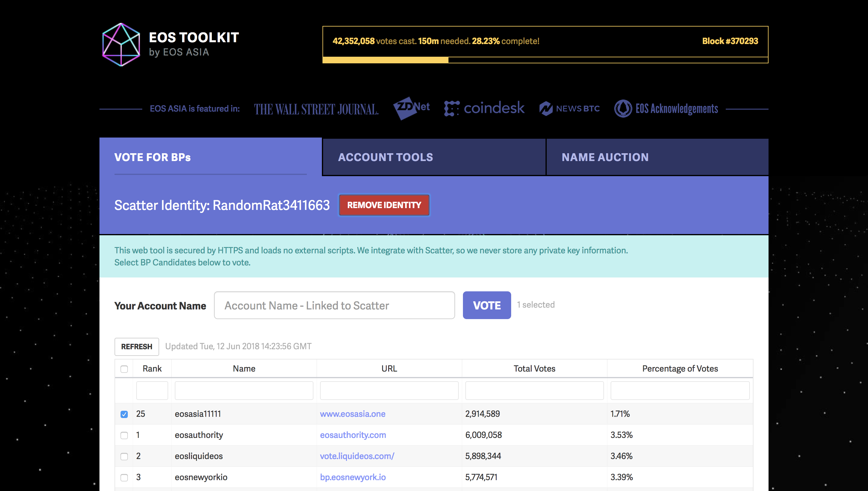Click the ZDNet logo
868x491 pixels.
pos(411,108)
